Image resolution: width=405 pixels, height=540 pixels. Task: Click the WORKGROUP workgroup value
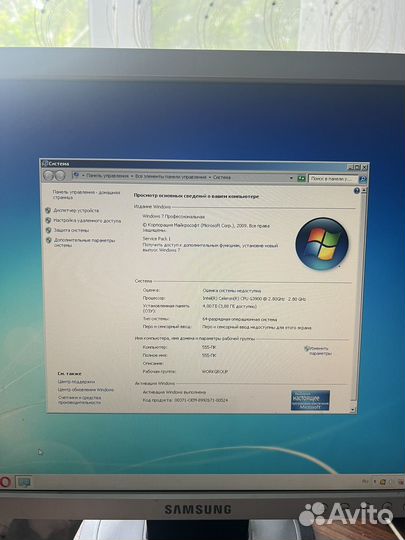click(x=215, y=372)
